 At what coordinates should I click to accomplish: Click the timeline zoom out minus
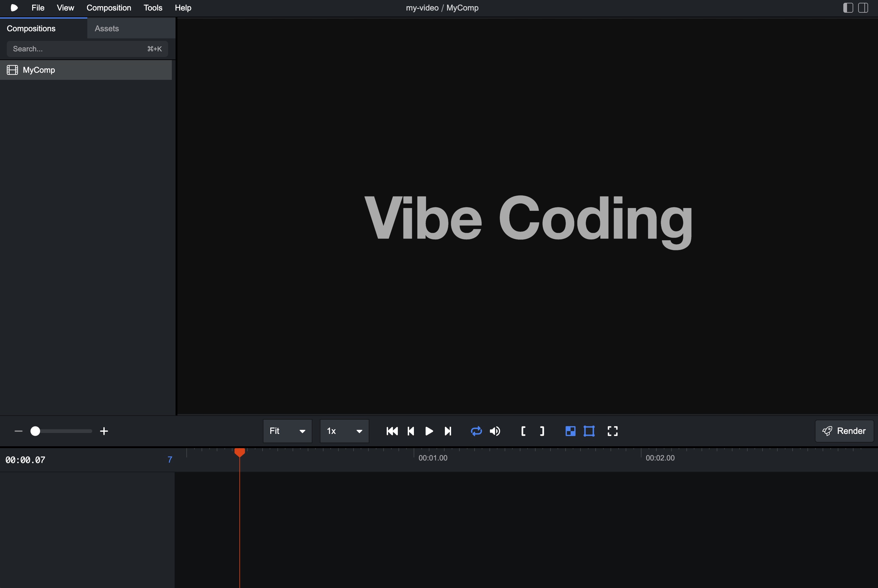[x=18, y=431]
